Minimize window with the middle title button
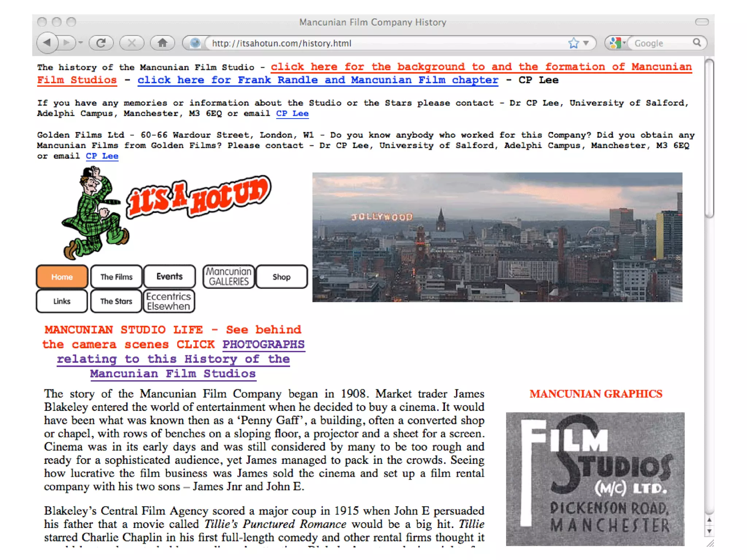Viewport: 747px width, 560px height. click(57, 22)
